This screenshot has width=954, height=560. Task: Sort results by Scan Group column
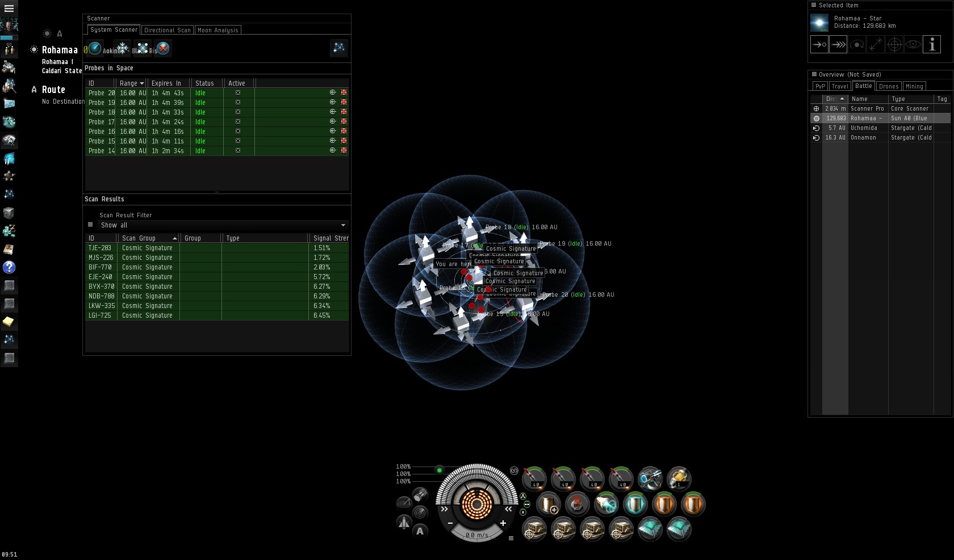coord(149,238)
